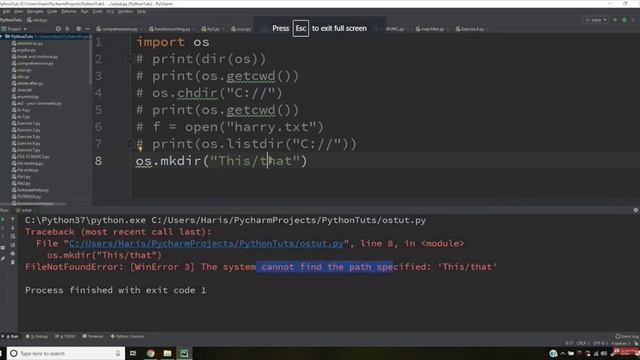640x360 pixels.
Task: Click the expand/collapse icon in Project toolbar
Action: click(67, 29)
